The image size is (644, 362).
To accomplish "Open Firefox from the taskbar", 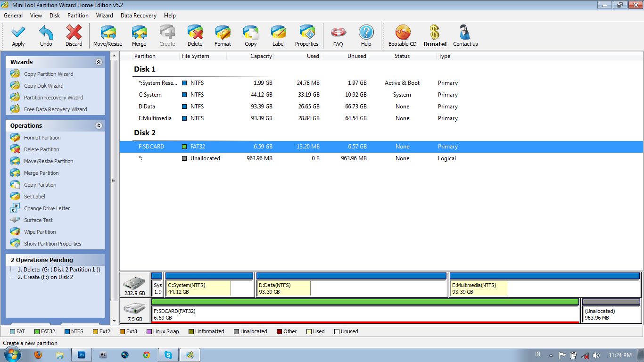I will point(38,355).
